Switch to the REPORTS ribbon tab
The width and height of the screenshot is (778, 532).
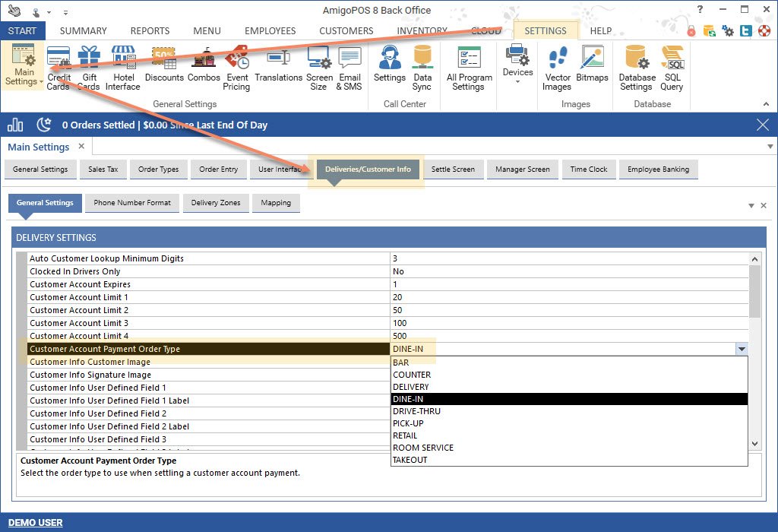(150, 31)
